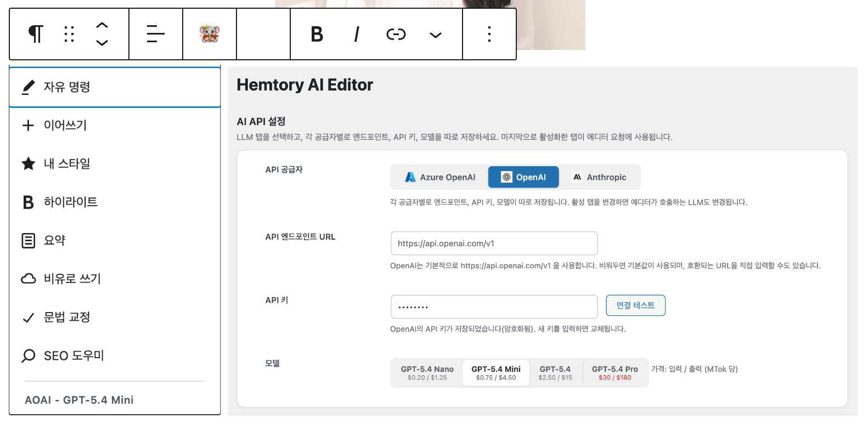The image size is (868, 441).
Task: Click the paragraph block type icon
Action: [x=36, y=34]
